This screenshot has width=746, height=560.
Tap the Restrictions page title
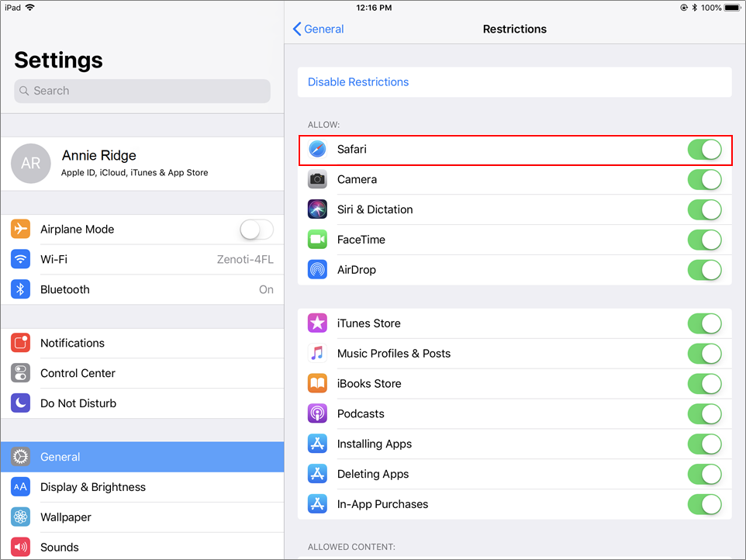[x=515, y=29]
